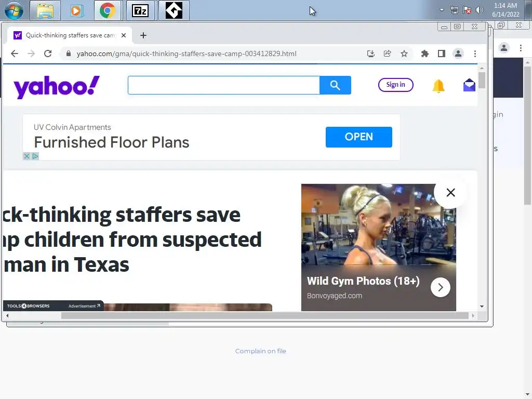Click the address bar URL
Image resolution: width=532 pixels, height=399 pixels.
coord(187,54)
